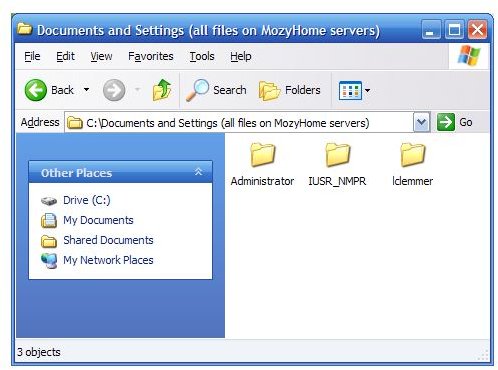498x370 pixels.
Task: Open the Views dropdown arrow
Action: pyautogui.click(x=367, y=90)
